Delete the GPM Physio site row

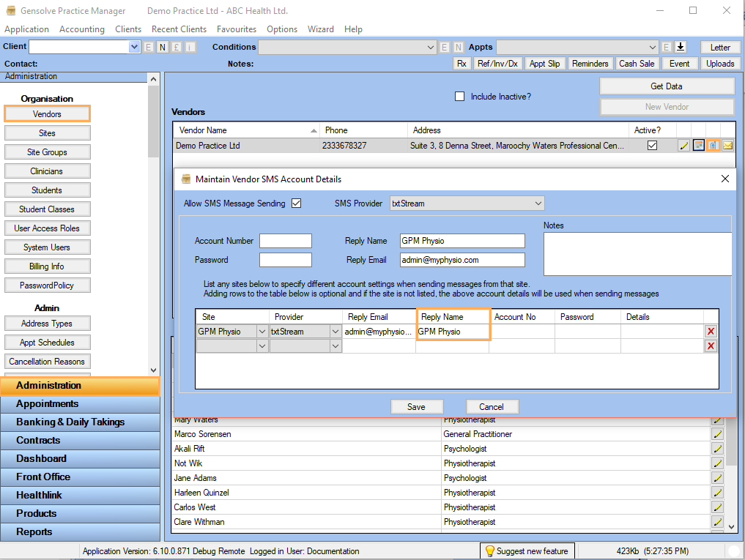tap(710, 331)
